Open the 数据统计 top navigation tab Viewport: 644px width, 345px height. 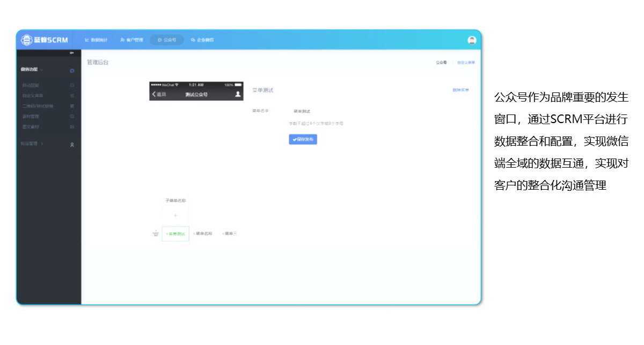pos(97,40)
